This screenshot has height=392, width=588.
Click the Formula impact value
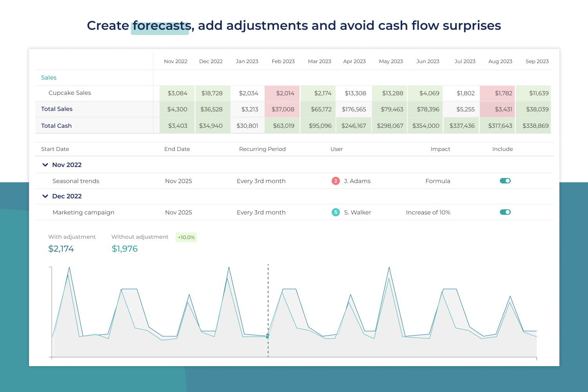[x=438, y=181]
